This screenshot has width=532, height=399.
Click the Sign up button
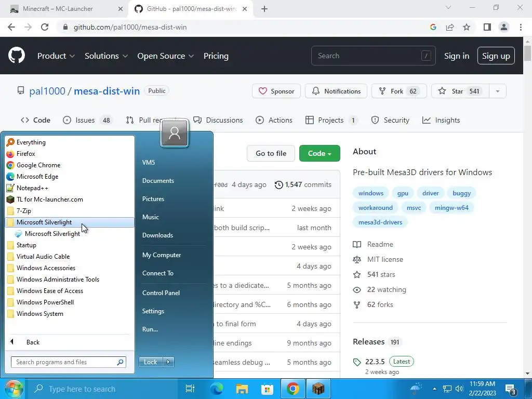pos(496,56)
